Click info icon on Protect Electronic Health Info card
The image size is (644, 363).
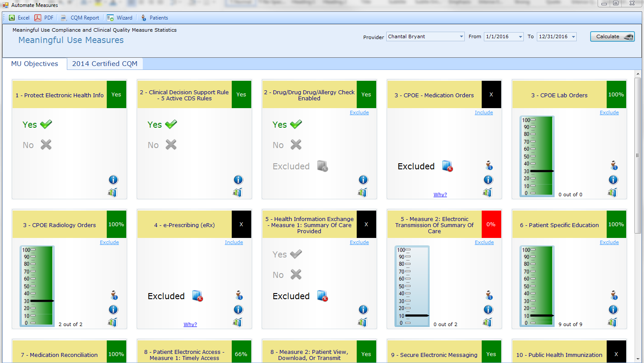click(113, 180)
